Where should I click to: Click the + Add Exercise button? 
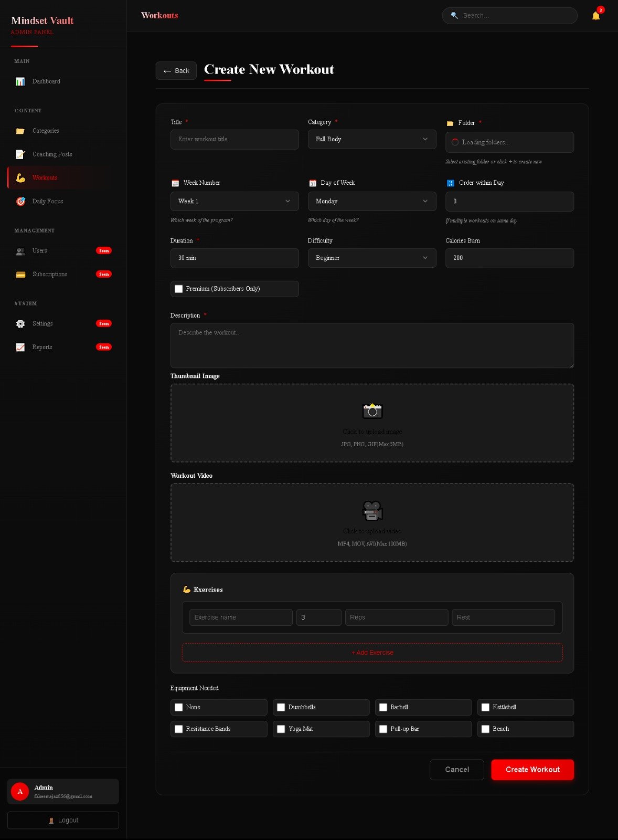(x=372, y=653)
